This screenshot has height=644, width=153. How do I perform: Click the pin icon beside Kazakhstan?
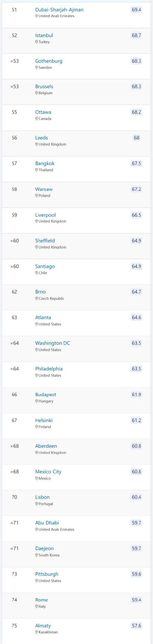(x=36, y=632)
